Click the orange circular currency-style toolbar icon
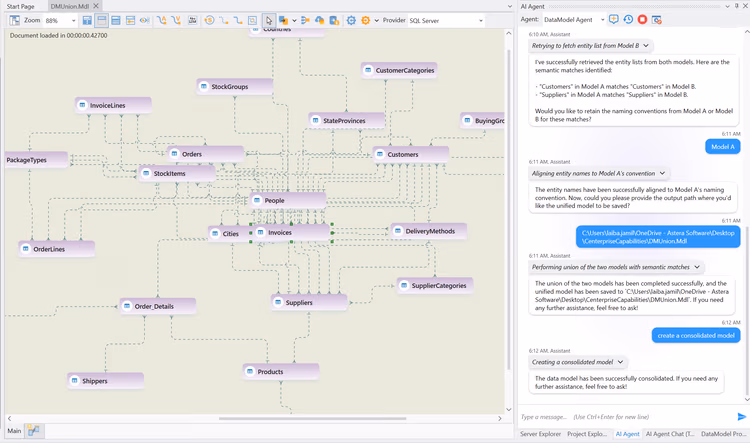 [209, 21]
